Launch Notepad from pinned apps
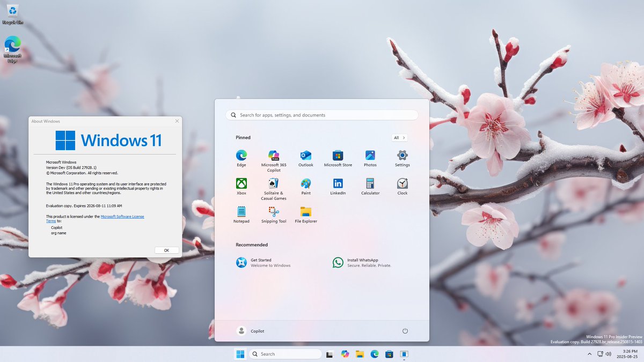 click(241, 215)
